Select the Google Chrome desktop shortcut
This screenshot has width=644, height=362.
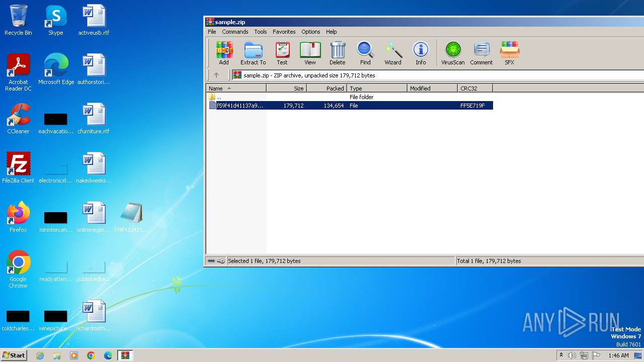18,269
